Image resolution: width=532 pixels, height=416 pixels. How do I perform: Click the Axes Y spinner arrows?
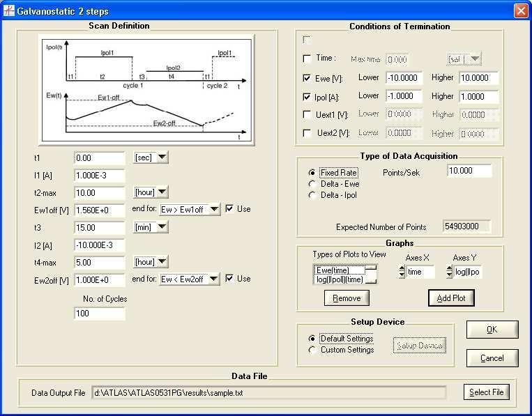pyautogui.click(x=449, y=272)
